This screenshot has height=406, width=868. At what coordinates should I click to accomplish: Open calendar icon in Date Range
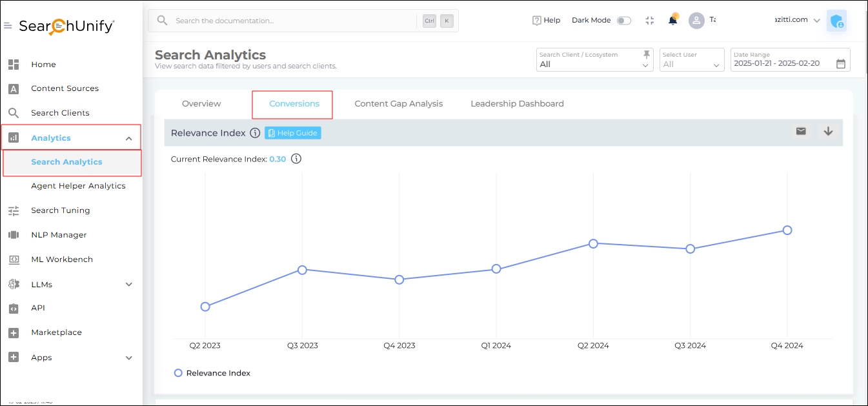(x=841, y=64)
